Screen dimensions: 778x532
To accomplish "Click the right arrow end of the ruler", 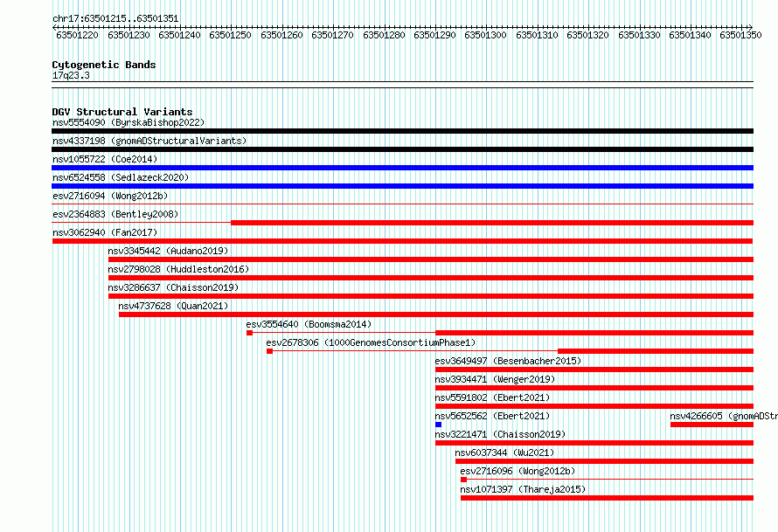I will click(x=751, y=27).
